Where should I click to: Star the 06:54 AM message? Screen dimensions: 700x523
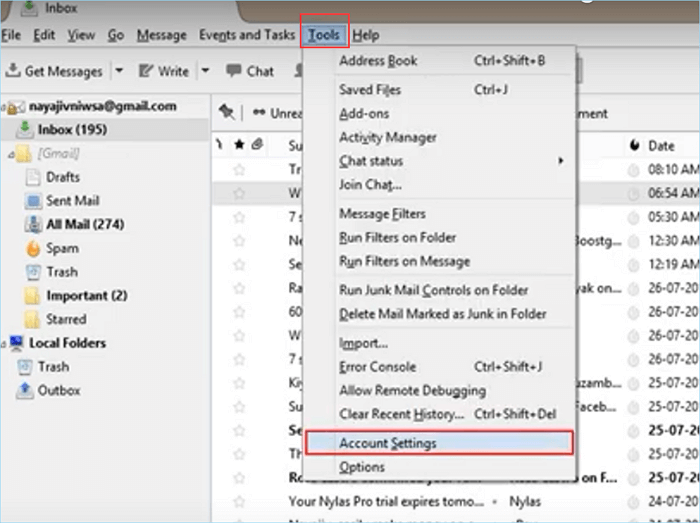239,193
